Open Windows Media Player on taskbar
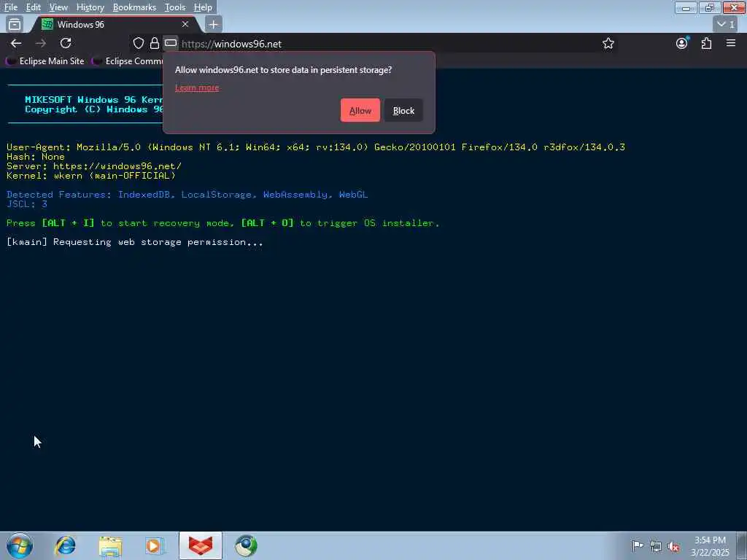The height and width of the screenshot is (560, 747). (155, 545)
